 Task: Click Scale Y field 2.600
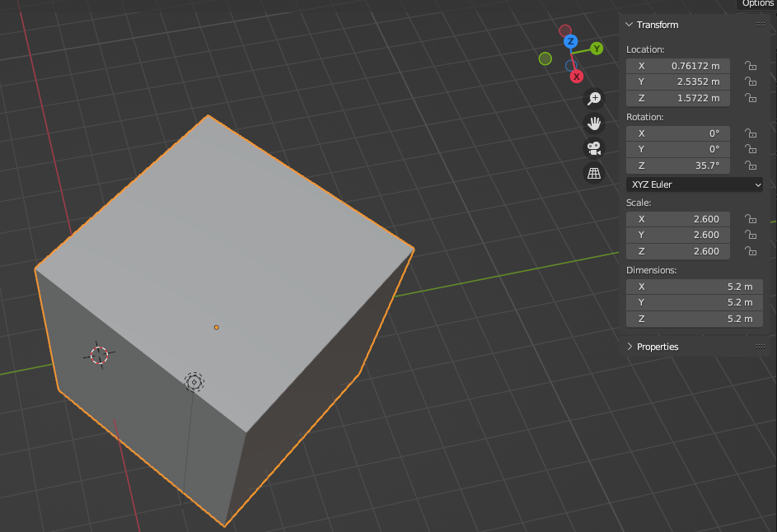(678, 235)
